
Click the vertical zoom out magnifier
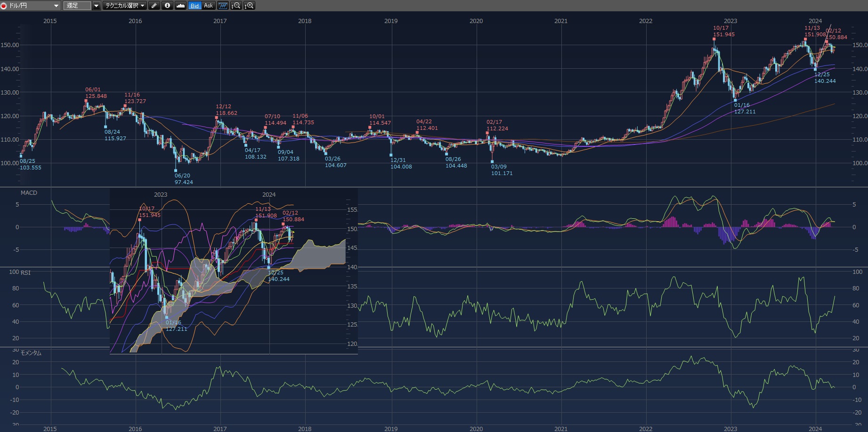click(236, 6)
